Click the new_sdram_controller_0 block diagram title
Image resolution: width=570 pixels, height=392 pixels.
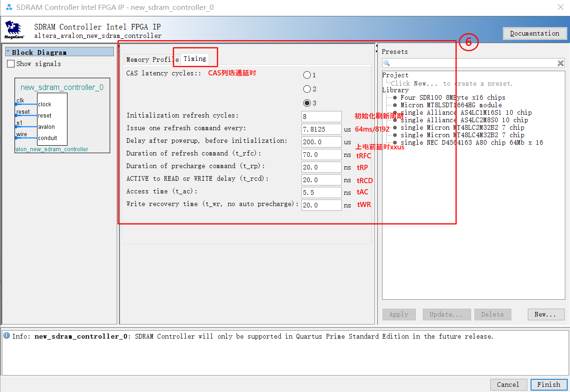tap(62, 88)
